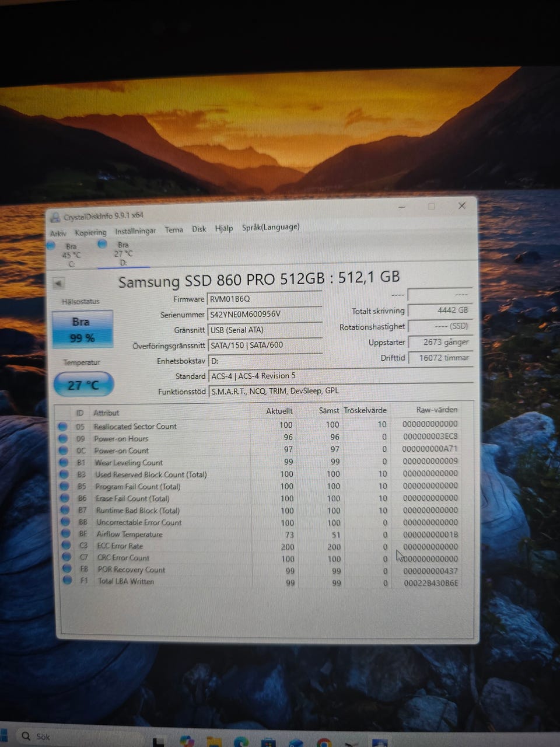The image size is (560, 747).
Task: Click status circle of Program Fail Count row
Action: [x=64, y=487]
